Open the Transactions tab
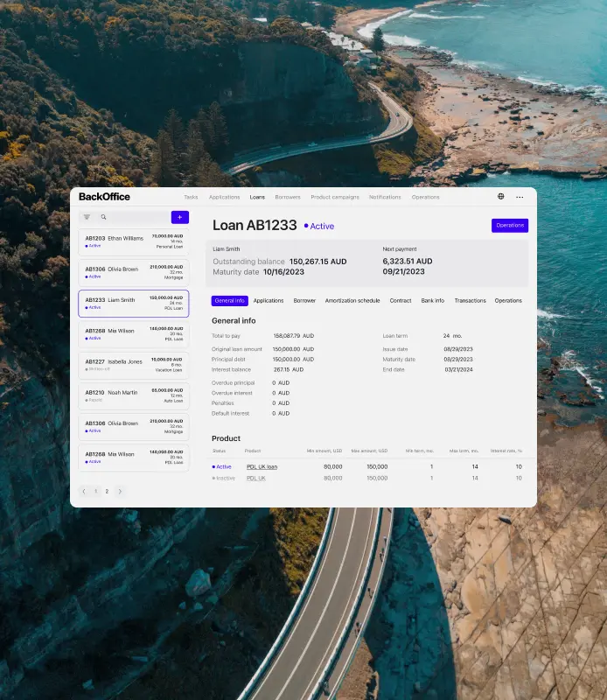 coord(470,300)
